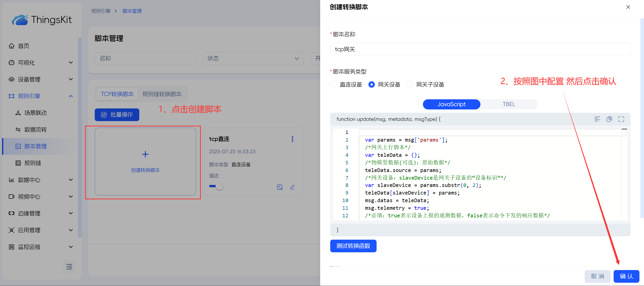Toggle the tcp直连 script status switch
Viewport: 644px width, 286px height.
tap(216, 186)
